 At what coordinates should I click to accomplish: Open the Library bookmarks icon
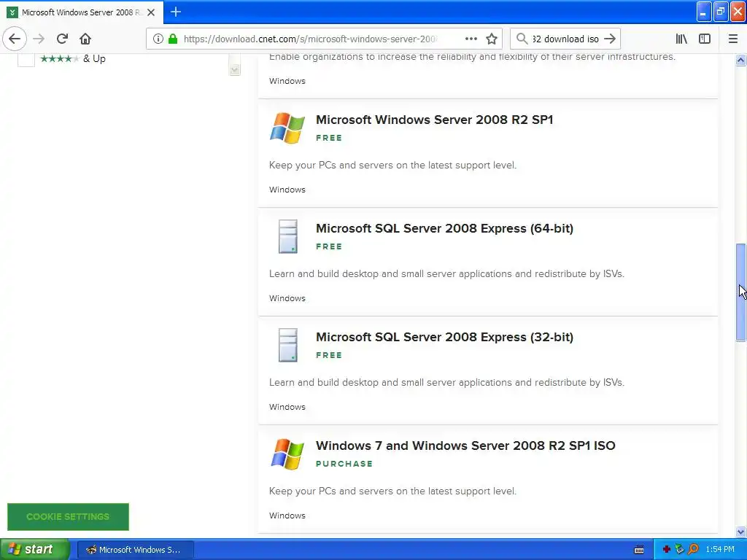coord(681,39)
